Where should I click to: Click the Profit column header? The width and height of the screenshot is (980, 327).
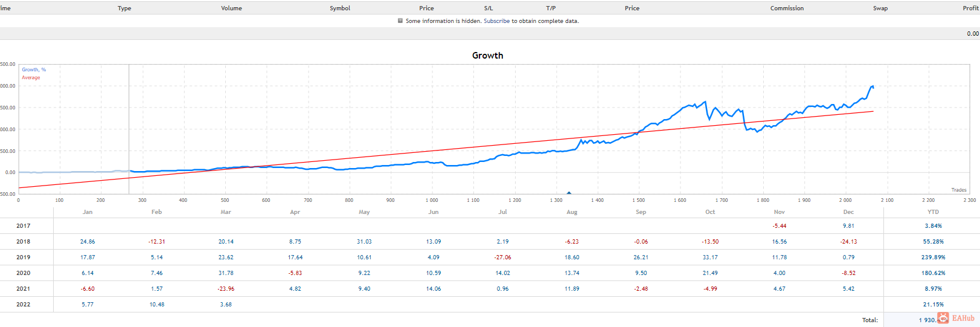tap(971, 8)
